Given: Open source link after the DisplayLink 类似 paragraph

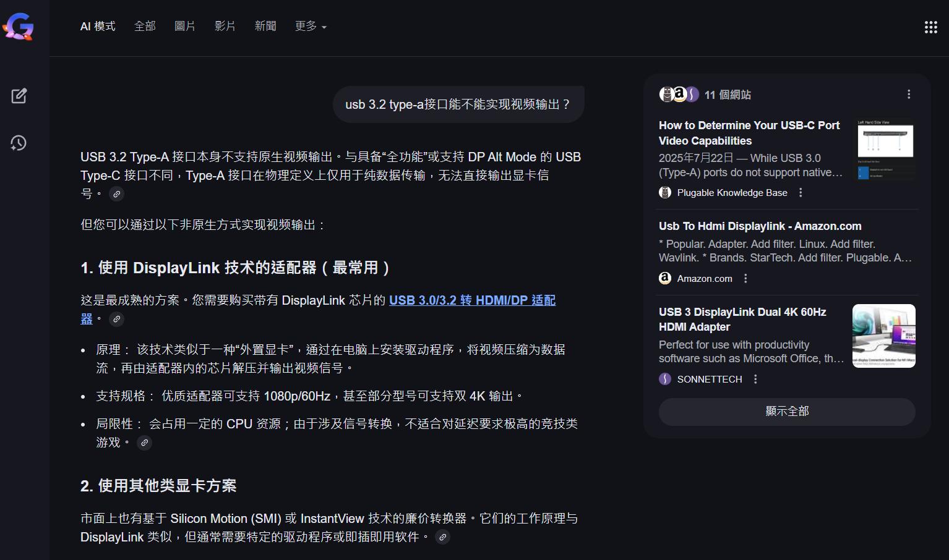Looking at the screenshot, I should coord(442,538).
